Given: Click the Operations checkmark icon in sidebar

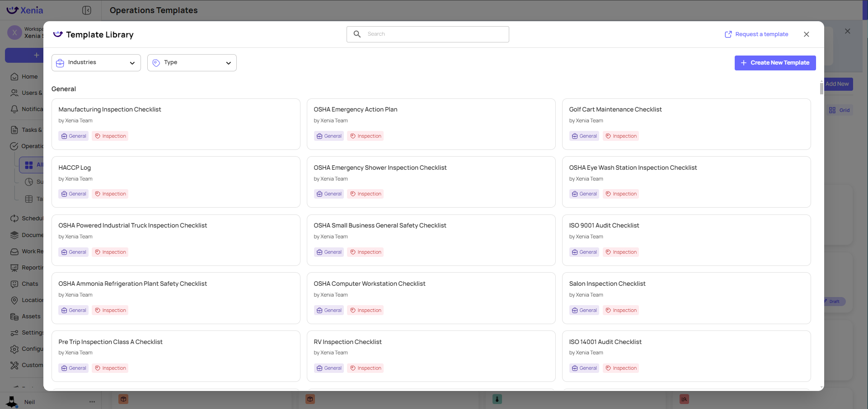Looking at the screenshot, I should (x=14, y=146).
